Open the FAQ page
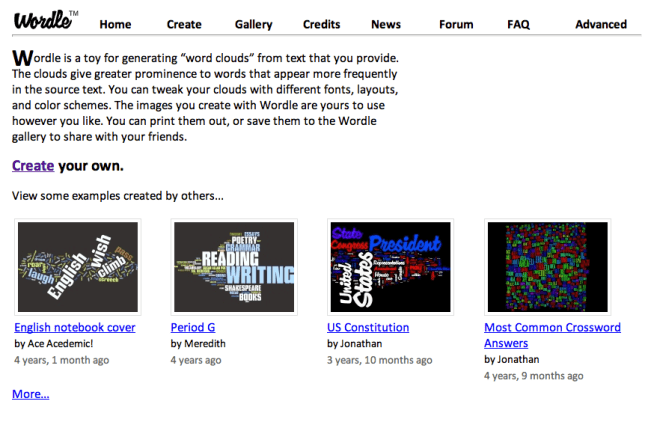The height and width of the screenshot is (422, 648). coord(518,24)
